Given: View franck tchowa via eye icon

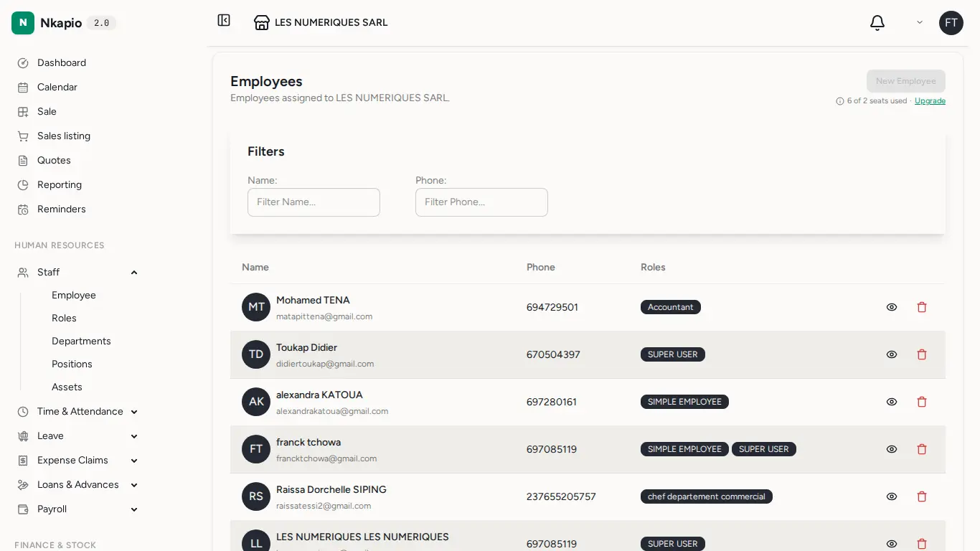Looking at the screenshot, I should tap(892, 449).
